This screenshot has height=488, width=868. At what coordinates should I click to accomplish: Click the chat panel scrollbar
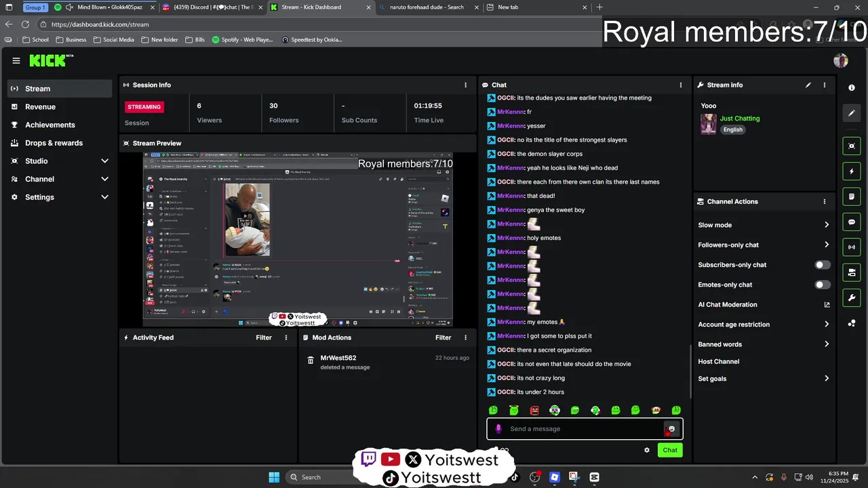690,371
